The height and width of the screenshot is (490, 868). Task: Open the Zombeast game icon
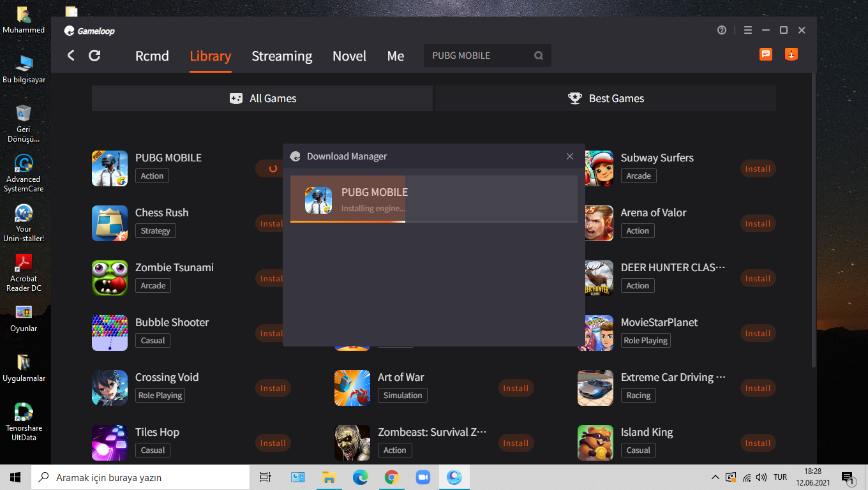(x=352, y=443)
